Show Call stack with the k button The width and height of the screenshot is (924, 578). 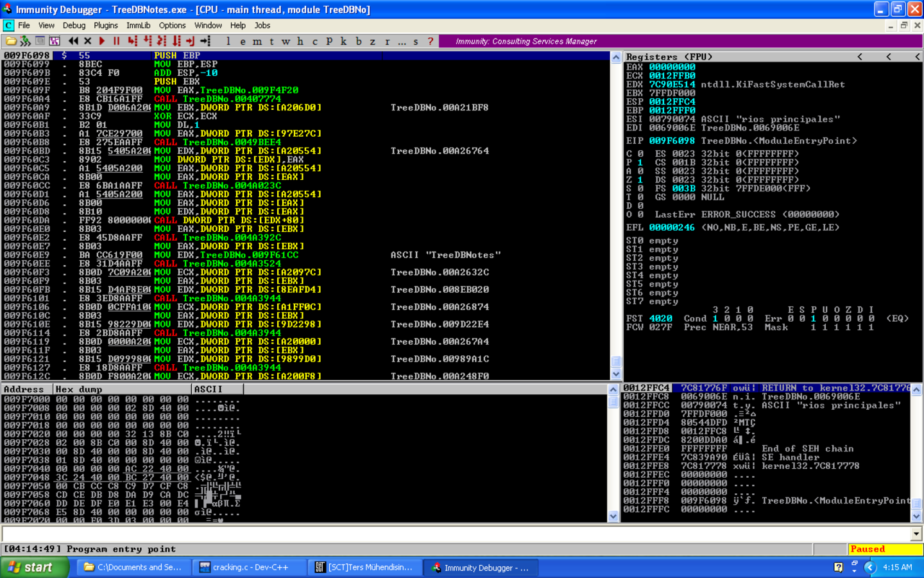[343, 41]
